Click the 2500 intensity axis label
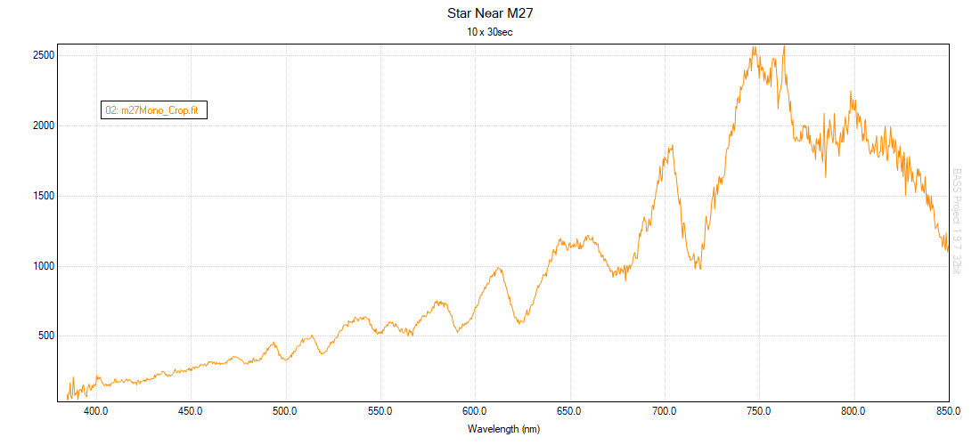Image resolution: width=980 pixels, height=445 pixels. pos(45,55)
